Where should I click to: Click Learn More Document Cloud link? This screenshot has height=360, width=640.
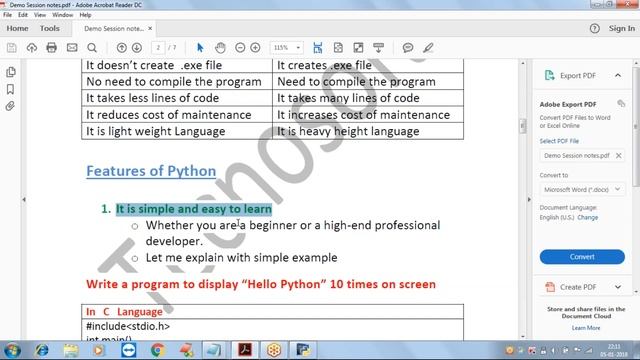(586, 328)
